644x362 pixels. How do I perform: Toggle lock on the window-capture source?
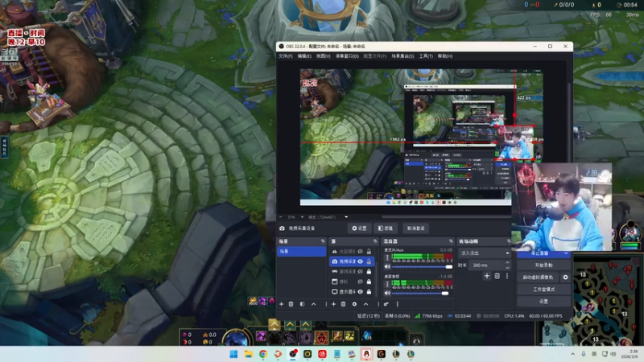point(369,282)
